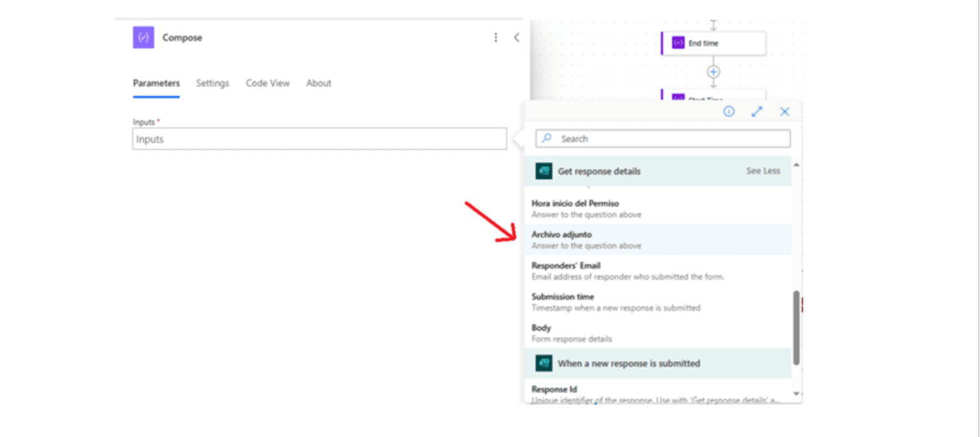Expand the dynamic content picker to full size
Screen dimensions: 980x437
click(x=757, y=111)
